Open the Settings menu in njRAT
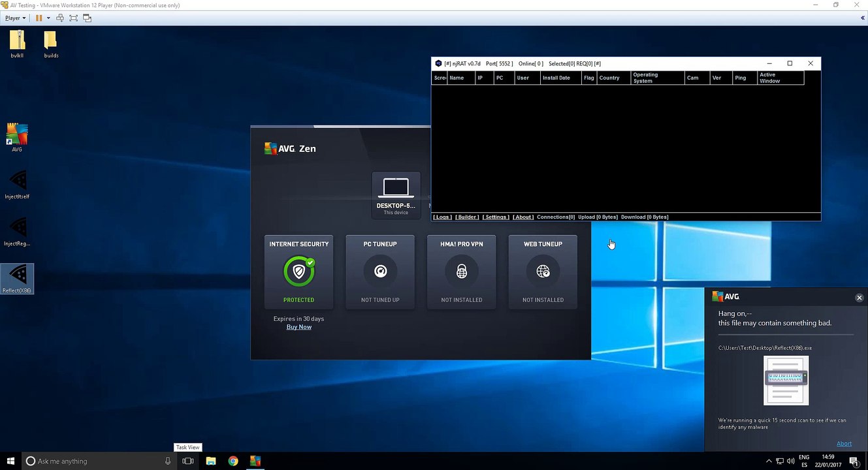This screenshot has width=868, height=470. pos(495,217)
